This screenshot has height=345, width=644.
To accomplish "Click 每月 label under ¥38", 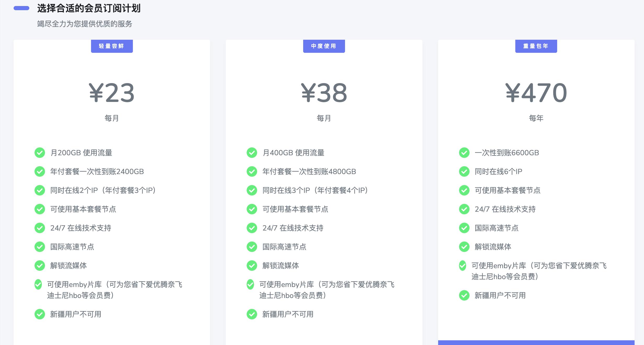I will click(x=324, y=118).
